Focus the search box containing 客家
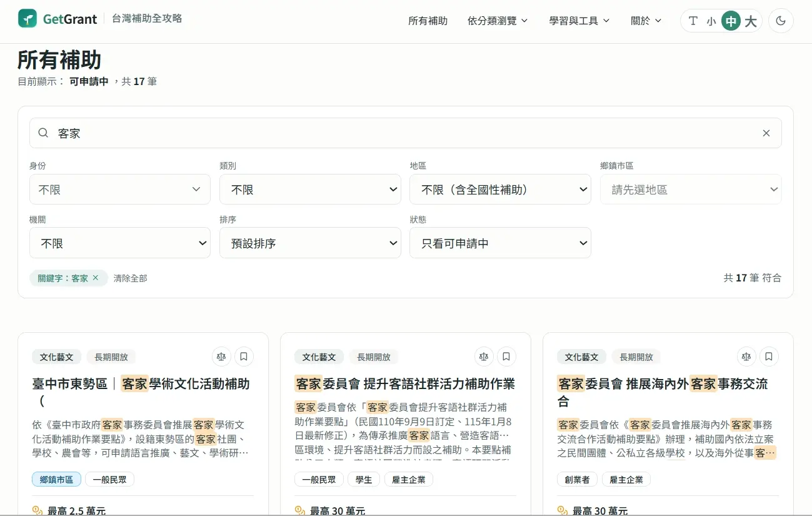The width and height of the screenshot is (812, 516). pos(405,133)
